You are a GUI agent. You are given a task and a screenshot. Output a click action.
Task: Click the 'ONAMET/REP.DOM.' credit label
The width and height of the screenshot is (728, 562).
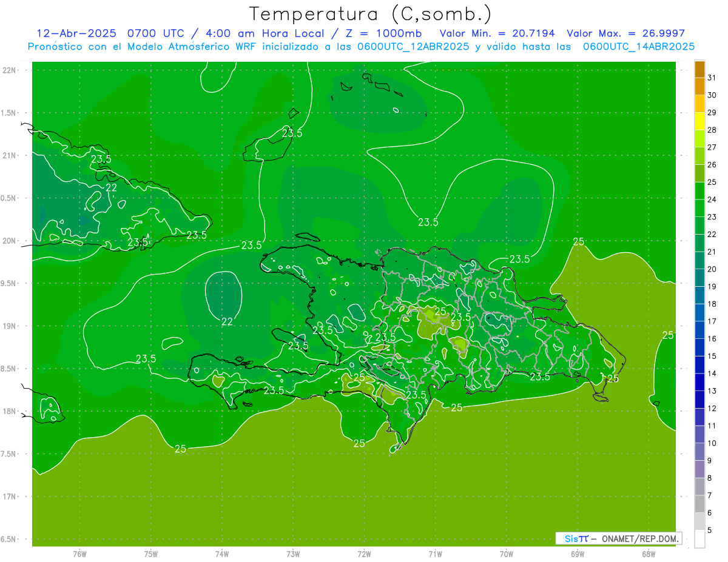[x=639, y=538]
